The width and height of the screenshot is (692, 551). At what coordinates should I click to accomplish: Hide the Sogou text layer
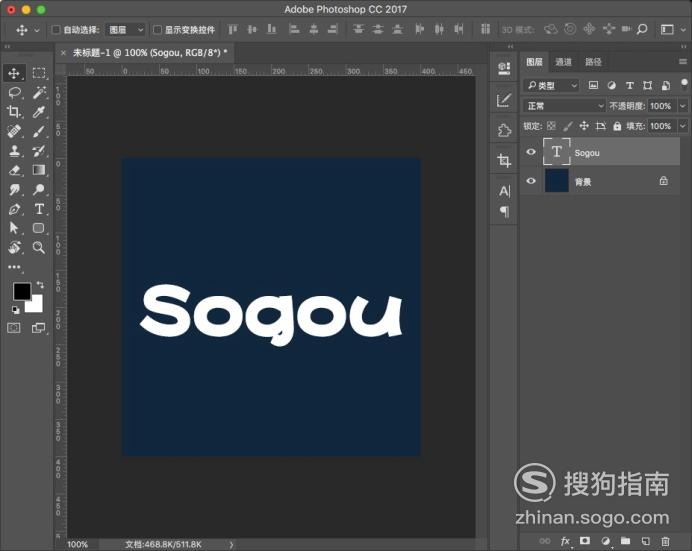coord(531,152)
